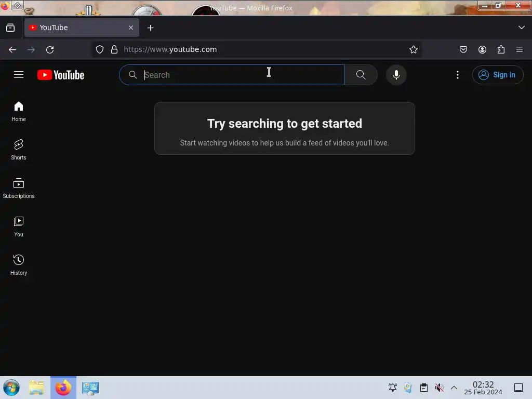Open the YouTube hamburger guide menu
The height and width of the screenshot is (399, 532).
[19, 75]
